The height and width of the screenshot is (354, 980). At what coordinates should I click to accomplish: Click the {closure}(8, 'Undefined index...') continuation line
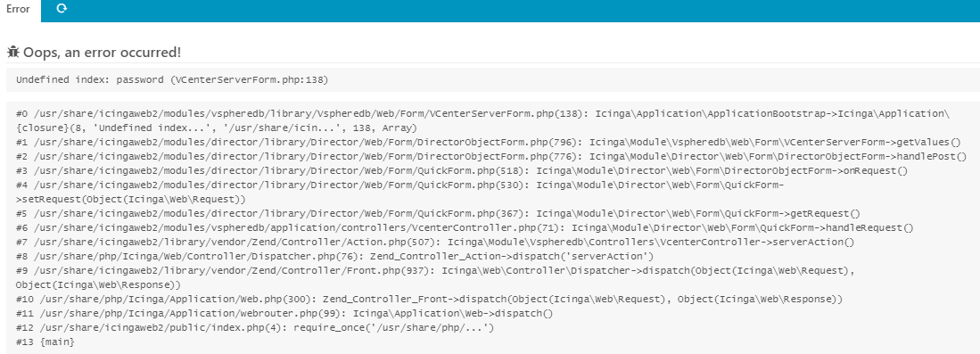pos(217,128)
